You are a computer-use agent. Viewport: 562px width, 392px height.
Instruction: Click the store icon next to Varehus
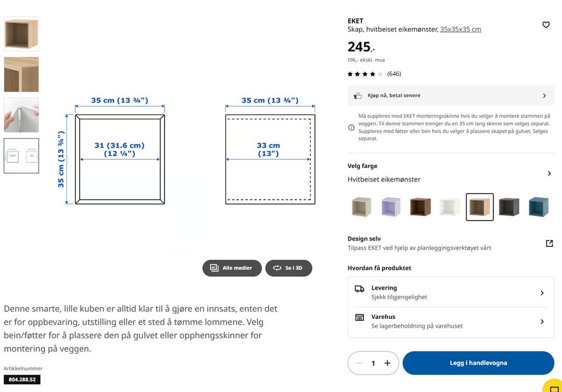pos(358,317)
